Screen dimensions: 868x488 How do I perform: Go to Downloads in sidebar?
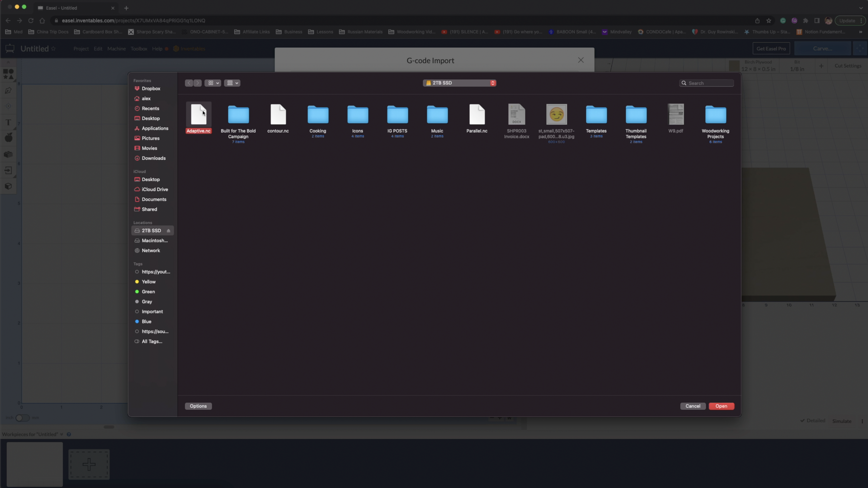tap(153, 158)
